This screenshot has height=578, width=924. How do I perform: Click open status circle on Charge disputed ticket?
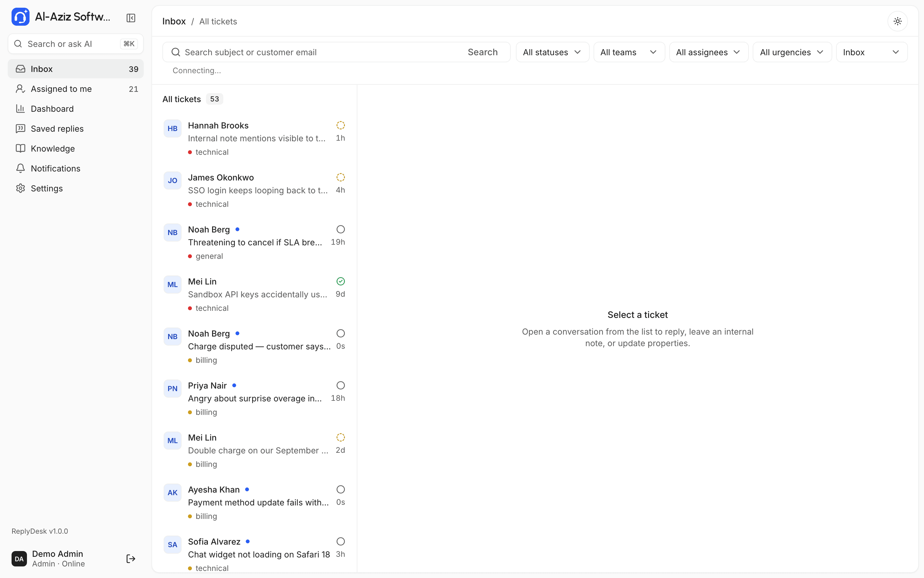[341, 333]
